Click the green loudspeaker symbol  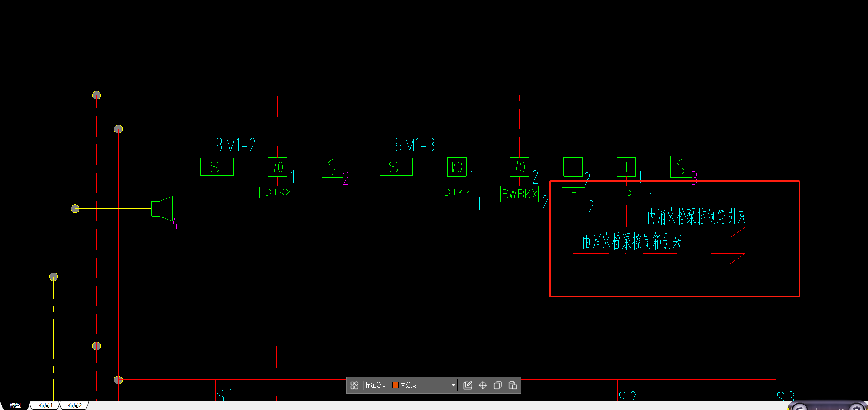[x=162, y=208]
